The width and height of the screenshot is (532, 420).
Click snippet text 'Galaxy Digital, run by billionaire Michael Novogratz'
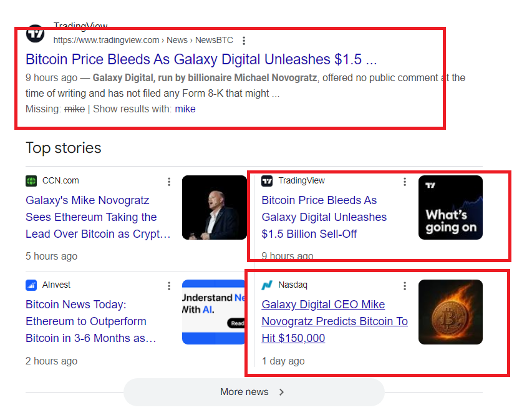click(205, 78)
